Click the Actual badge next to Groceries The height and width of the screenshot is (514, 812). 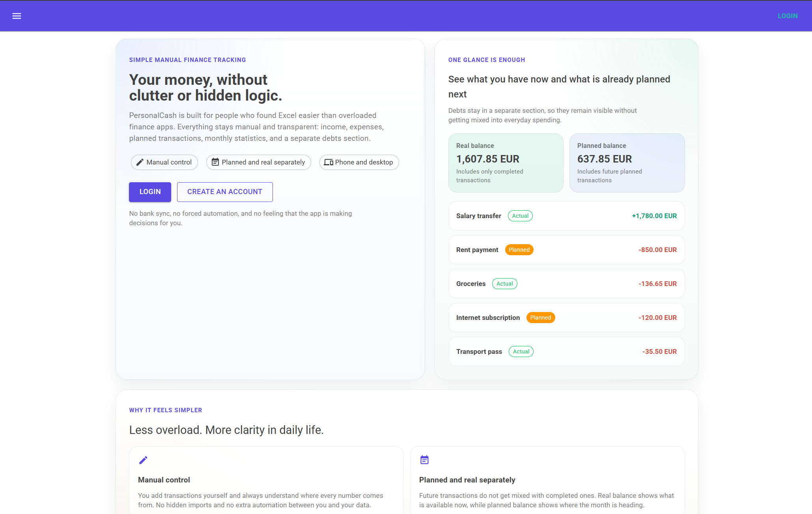(x=505, y=284)
